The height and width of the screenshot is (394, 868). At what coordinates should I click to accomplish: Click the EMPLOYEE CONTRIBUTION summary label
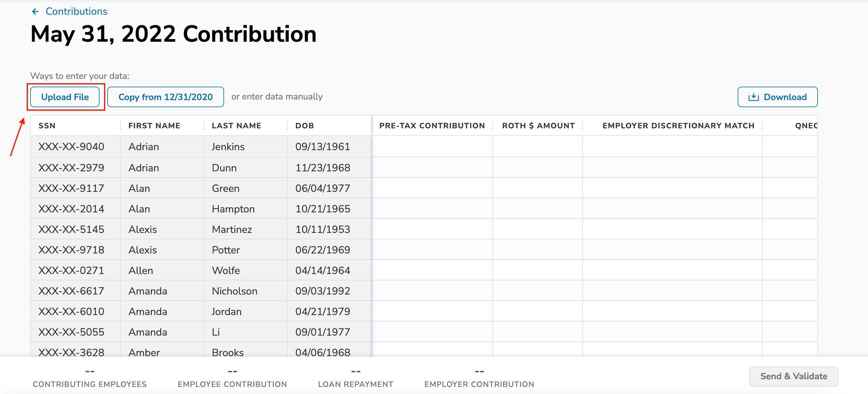pyautogui.click(x=232, y=384)
